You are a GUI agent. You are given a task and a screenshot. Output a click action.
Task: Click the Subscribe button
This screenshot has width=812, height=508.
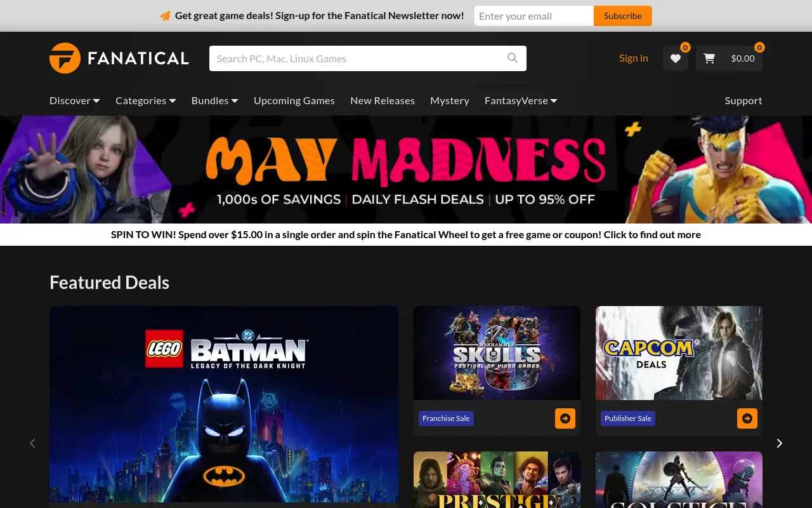coord(623,16)
